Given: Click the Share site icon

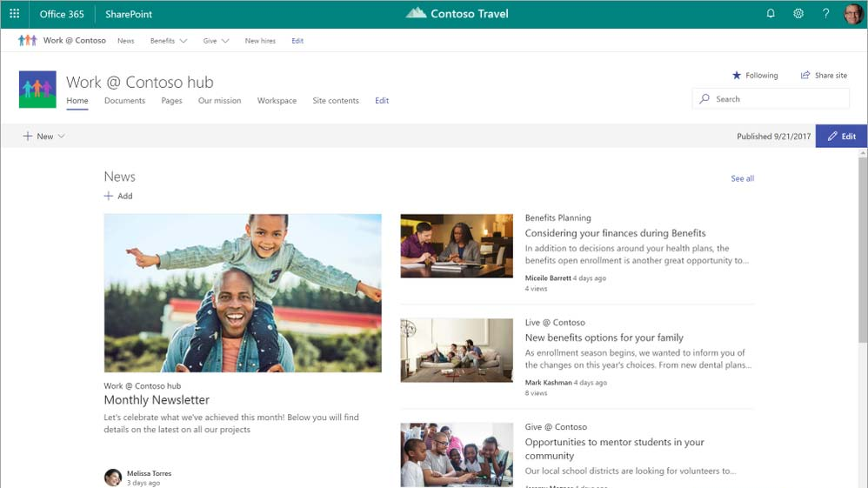Looking at the screenshot, I should coord(805,76).
